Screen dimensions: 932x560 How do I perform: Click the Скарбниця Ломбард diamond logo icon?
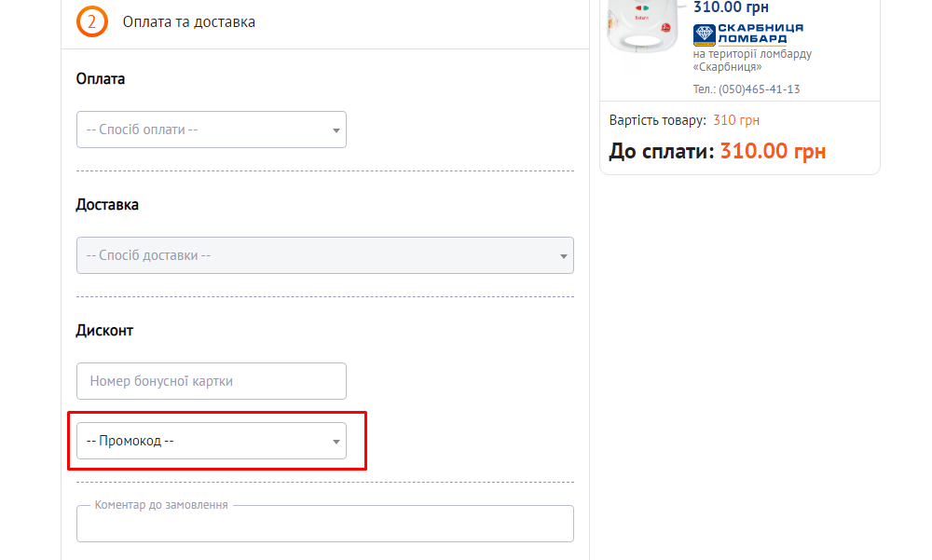coord(705,34)
